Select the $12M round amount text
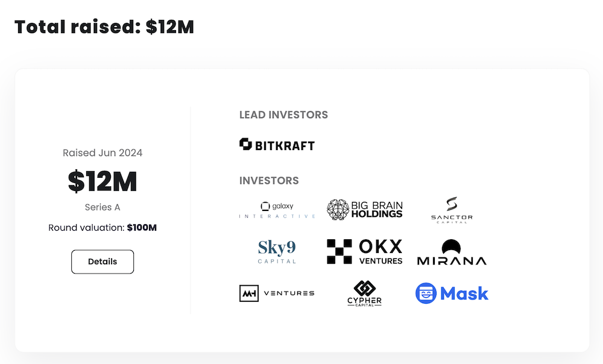The height and width of the screenshot is (364, 603). point(103,181)
